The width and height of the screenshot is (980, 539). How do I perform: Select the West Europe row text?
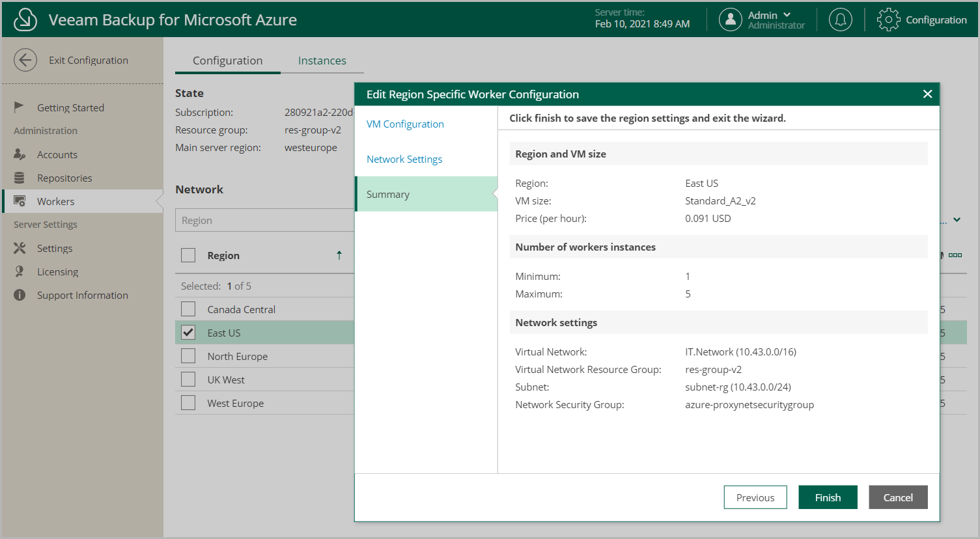(x=236, y=403)
